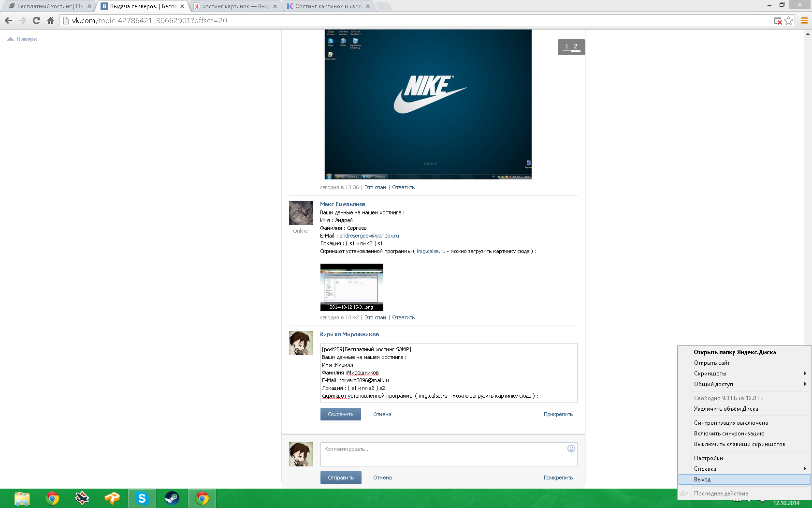Open the Nike desktop screenshot image
Viewport: 812px width, 508px height.
tap(428, 104)
